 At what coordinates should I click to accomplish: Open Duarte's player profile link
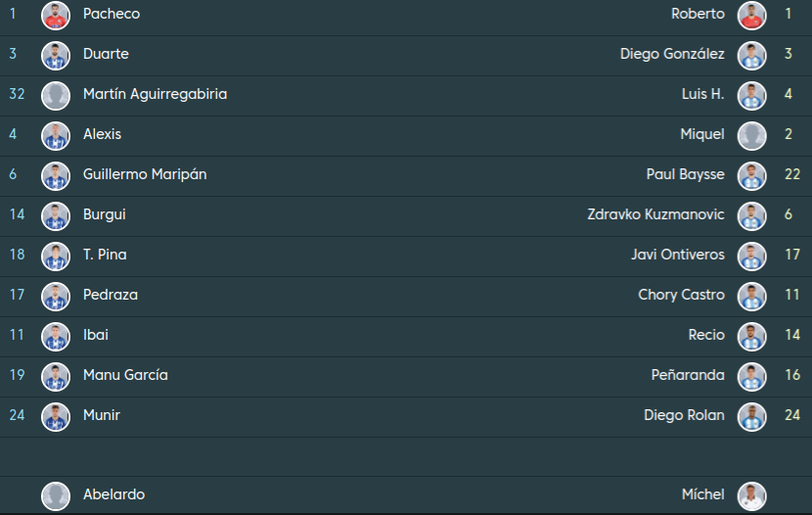pos(106,54)
